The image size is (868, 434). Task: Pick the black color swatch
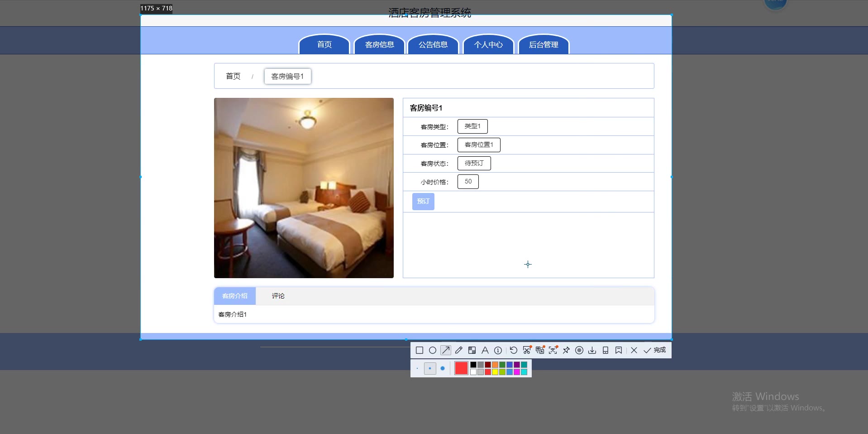pyautogui.click(x=473, y=365)
